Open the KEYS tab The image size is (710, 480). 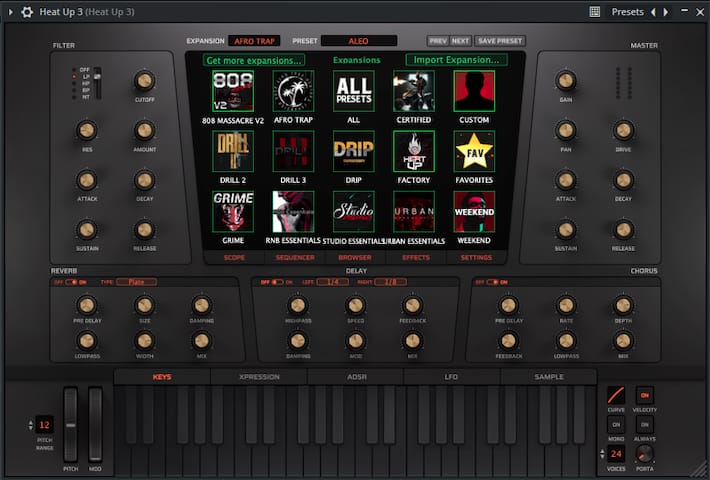[x=162, y=377]
